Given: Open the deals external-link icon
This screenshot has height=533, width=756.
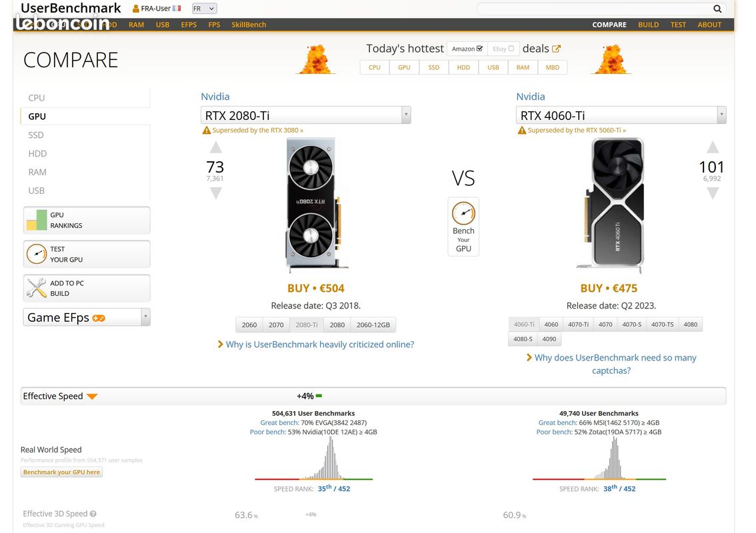Looking at the screenshot, I should 557,47.
